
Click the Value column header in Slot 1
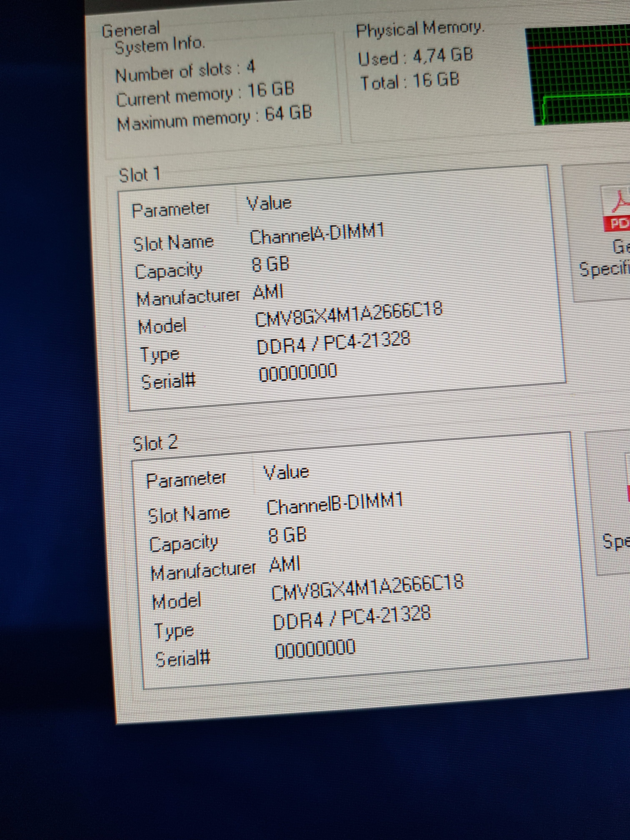269,203
